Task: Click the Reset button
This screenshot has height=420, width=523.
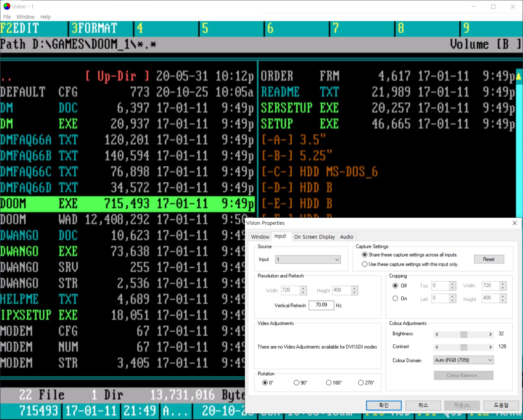Action: click(489, 259)
